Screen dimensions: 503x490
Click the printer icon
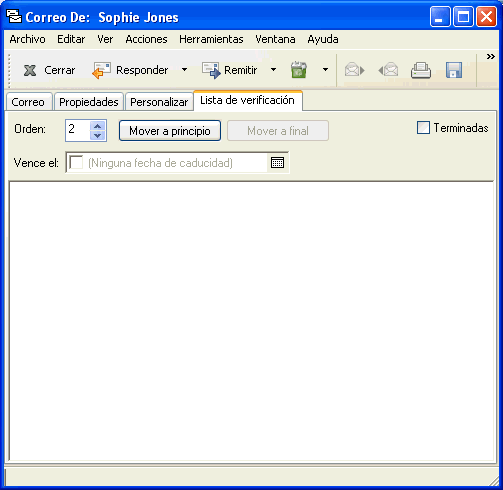421,70
